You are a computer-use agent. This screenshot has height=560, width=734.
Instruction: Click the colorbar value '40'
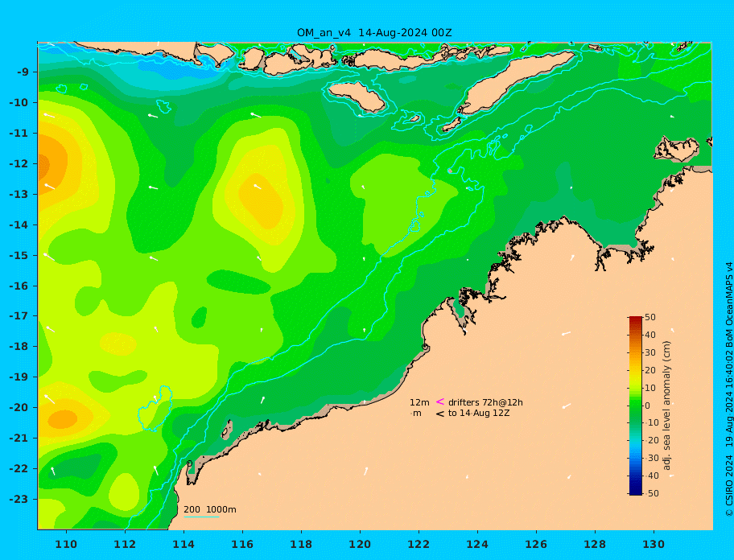[x=650, y=335]
